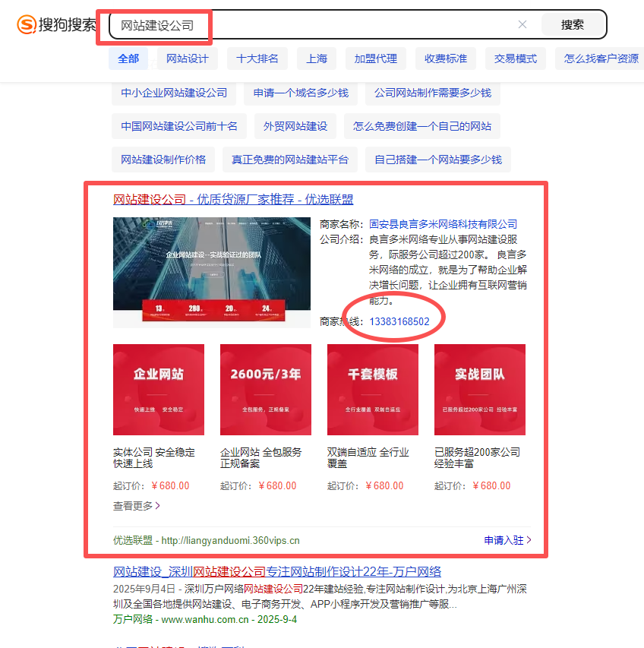
Task: Click the 企业网站 red product thumbnail
Action: [159, 389]
